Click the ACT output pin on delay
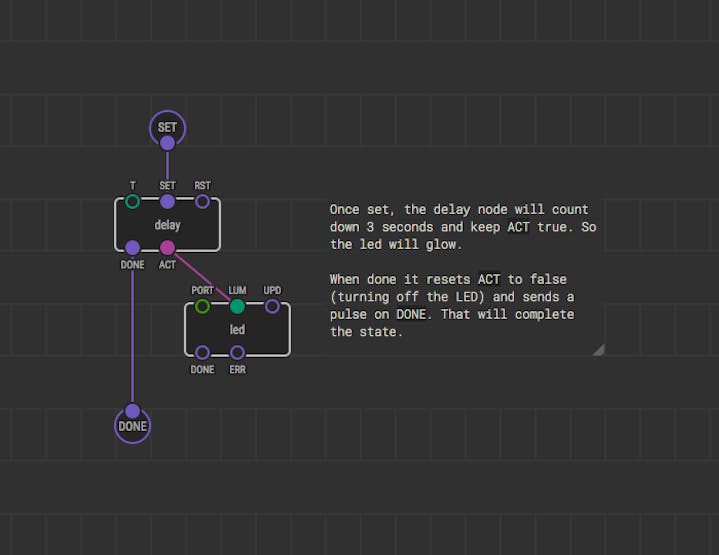The height and width of the screenshot is (555, 719). [x=167, y=248]
